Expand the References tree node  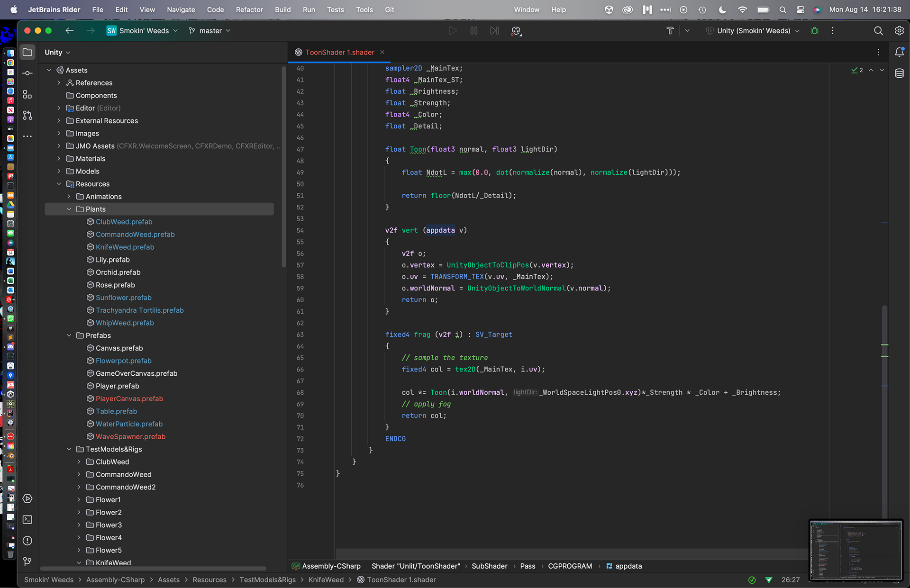(x=59, y=83)
